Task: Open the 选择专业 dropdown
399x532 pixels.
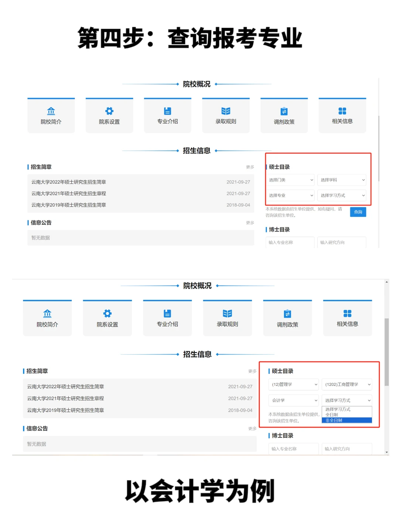Action: (290, 195)
